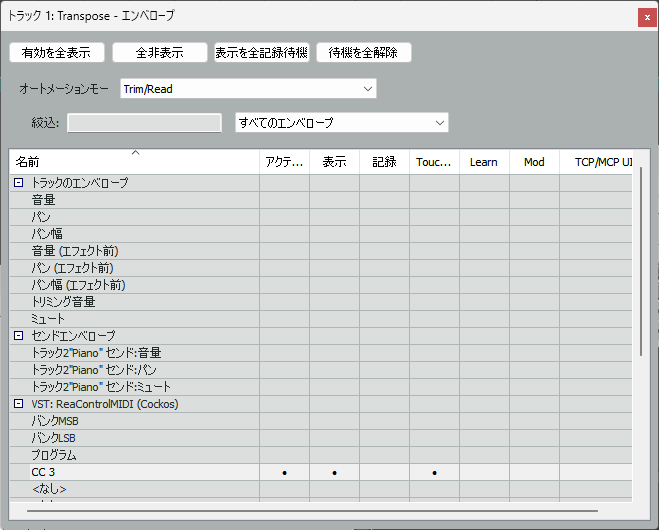The width and height of the screenshot is (659, 530).
Task: Click 有効を全表示 button
Action: 56,53
